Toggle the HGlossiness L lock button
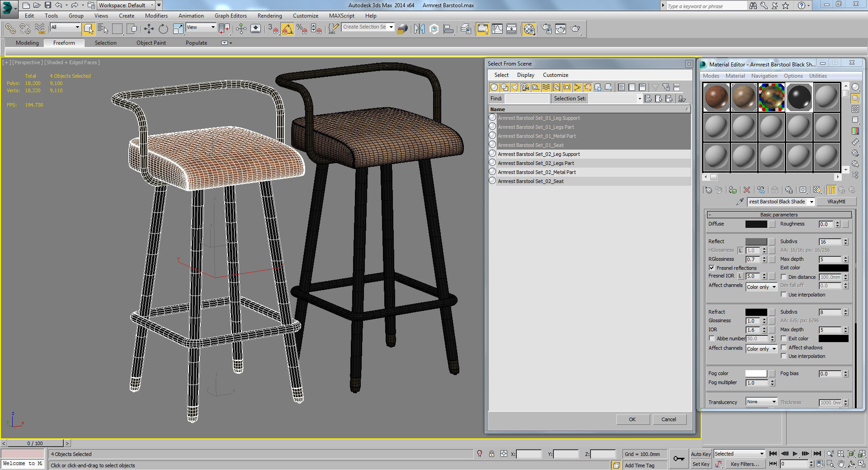 click(740, 250)
